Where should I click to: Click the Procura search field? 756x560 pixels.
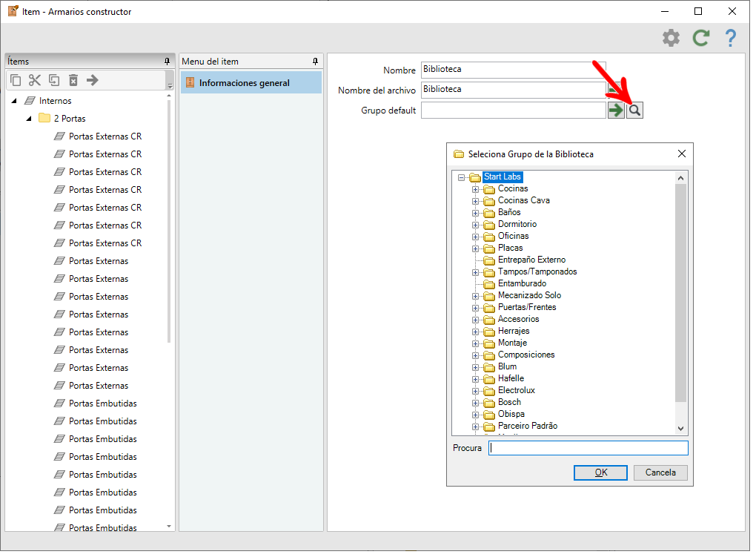pos(588,448)
